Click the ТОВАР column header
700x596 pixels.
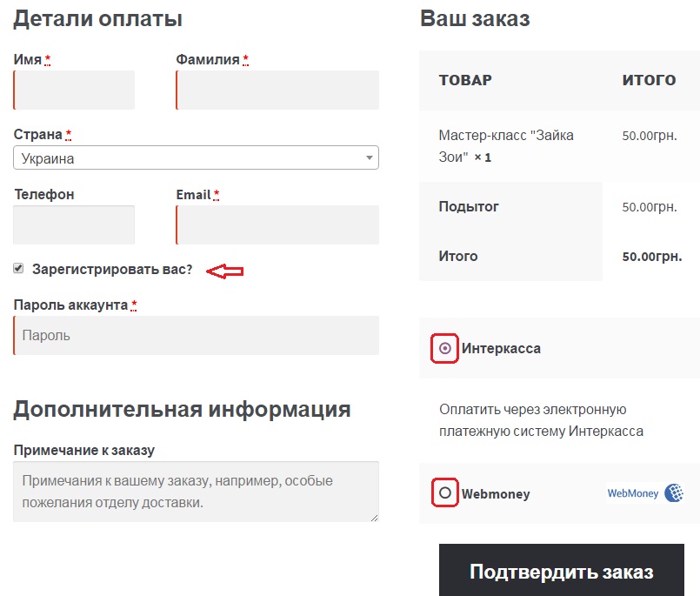click(465, 80)
